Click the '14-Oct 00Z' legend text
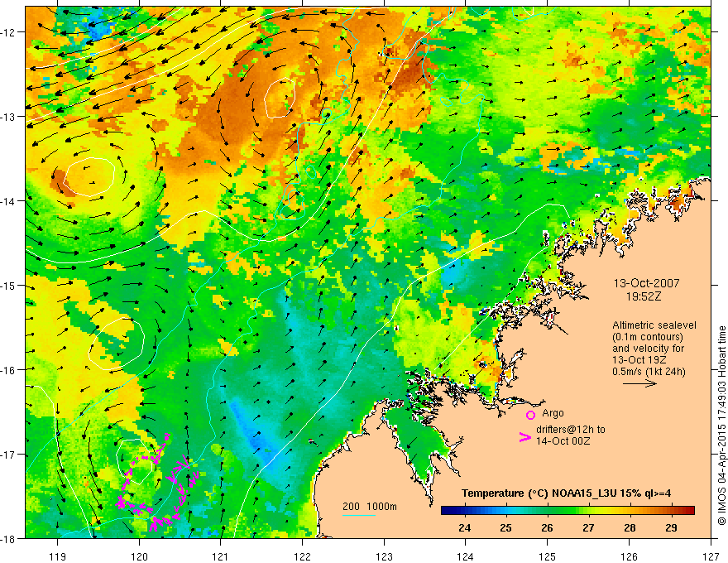728x563 pixels. (x=563, y=440)
